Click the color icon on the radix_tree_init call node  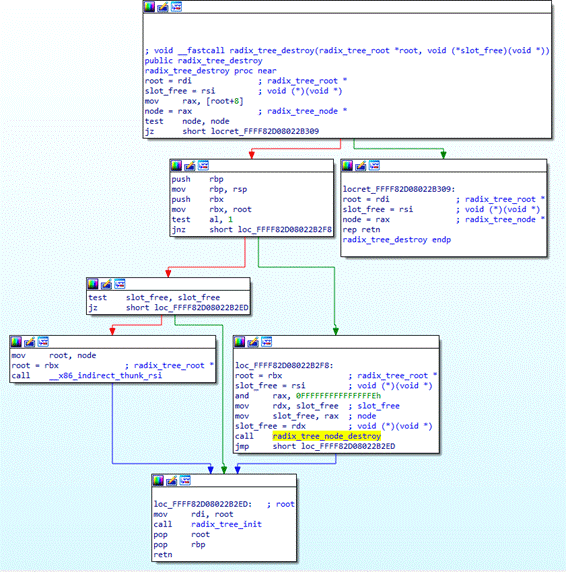(x=158, y=480)
